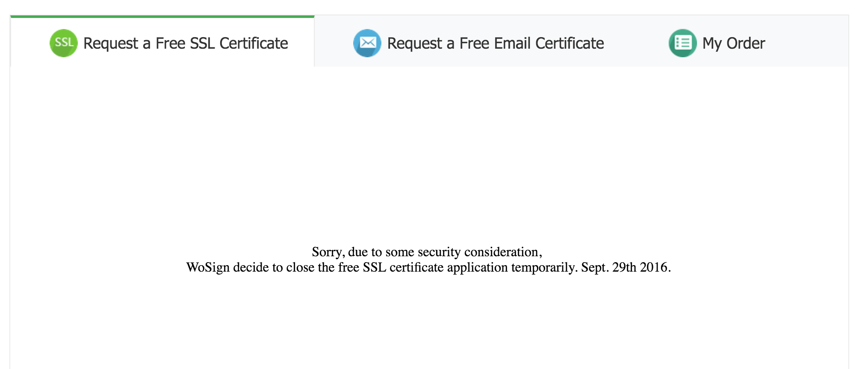The height and width of the screenshot is (369, 868).
Task: Click the blue envelope email icon
Action: pyautogui.click(x=367, y=43)
